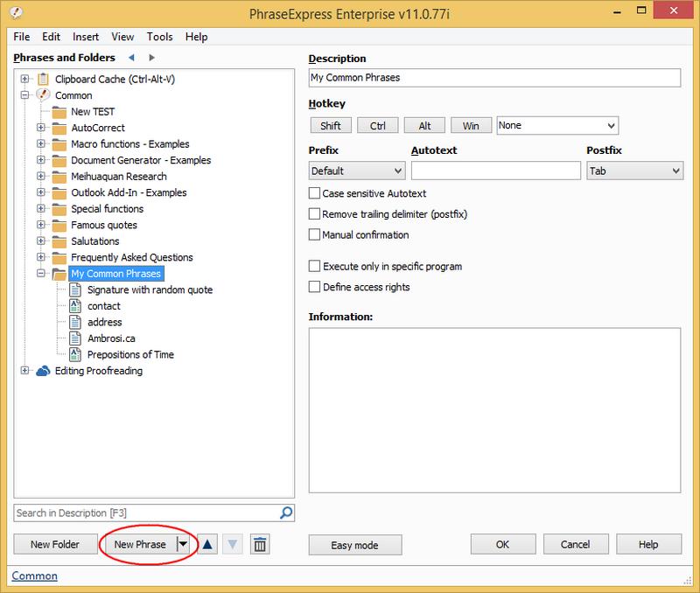This screenshot has width=700, height=593.
Task: Click the Famous quotes folder icon
Action: 59,226
